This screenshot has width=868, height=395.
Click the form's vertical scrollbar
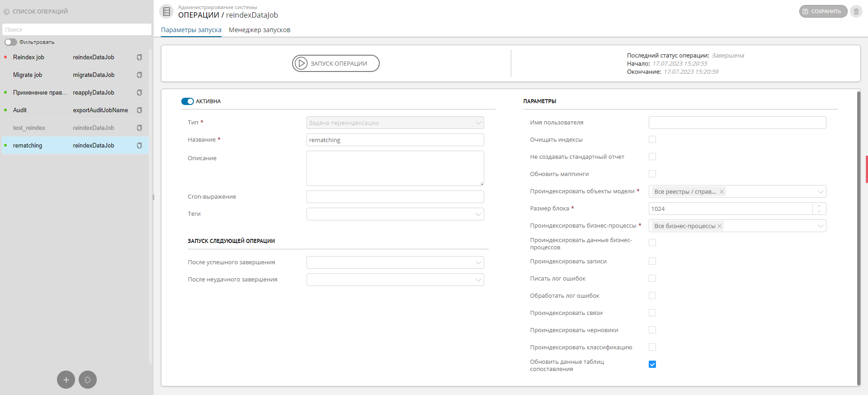click(x=859, y=238)
